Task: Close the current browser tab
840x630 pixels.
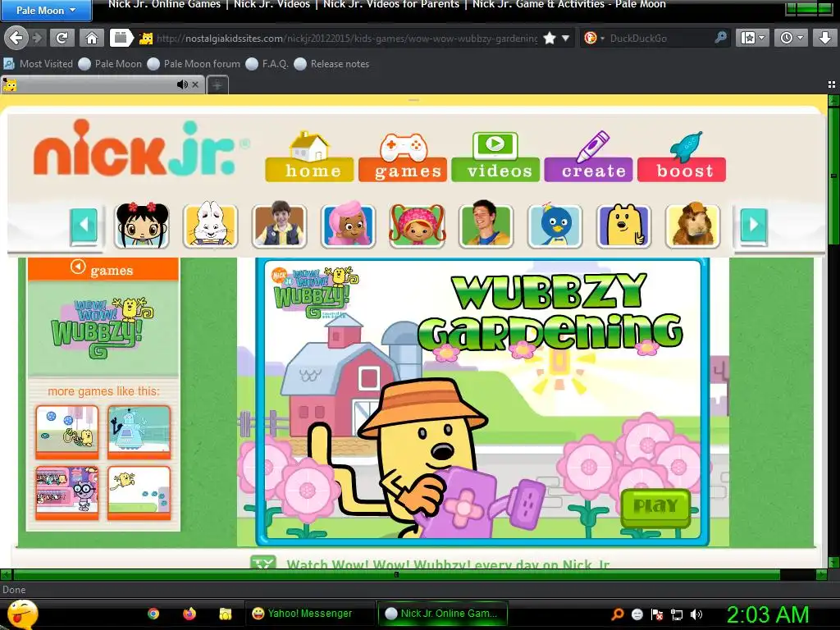Action: (x=195, y=84)
